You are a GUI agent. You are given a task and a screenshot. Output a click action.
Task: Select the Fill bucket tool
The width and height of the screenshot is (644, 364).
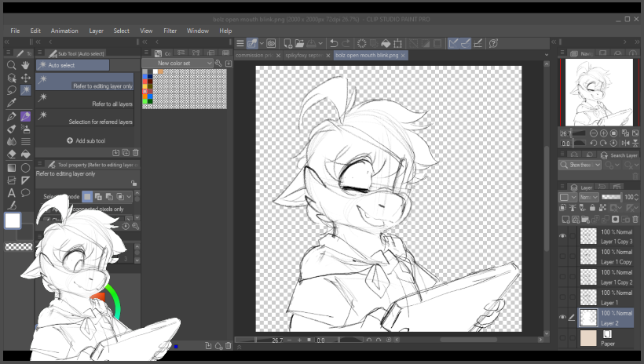point(25,154)
